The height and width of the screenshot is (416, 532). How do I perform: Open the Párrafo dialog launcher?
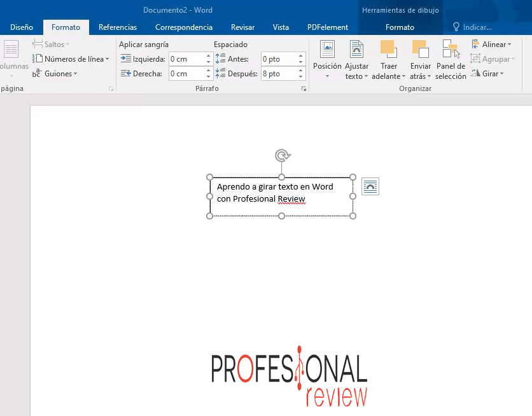pos(304,89)
